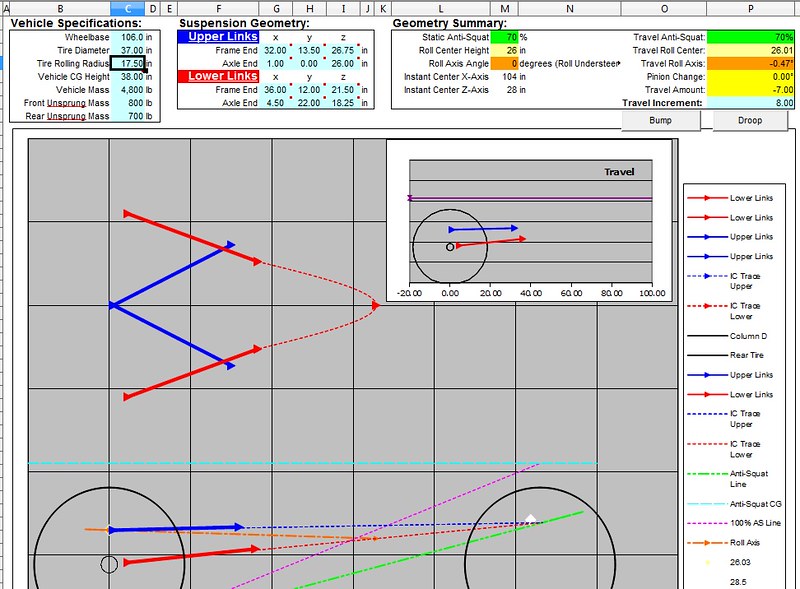The height and width of the screenshot is (589, 800).
Task: Select Upper Links Frame End z value 26.75
Action: pyautogui.click(x=343, y=50)
